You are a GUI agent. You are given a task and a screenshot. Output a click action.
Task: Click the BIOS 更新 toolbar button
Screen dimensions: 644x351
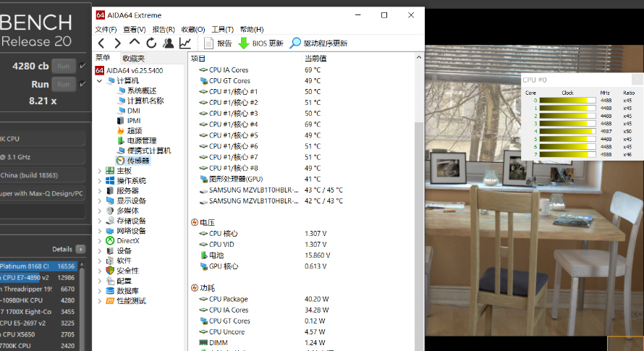[260, 43]
